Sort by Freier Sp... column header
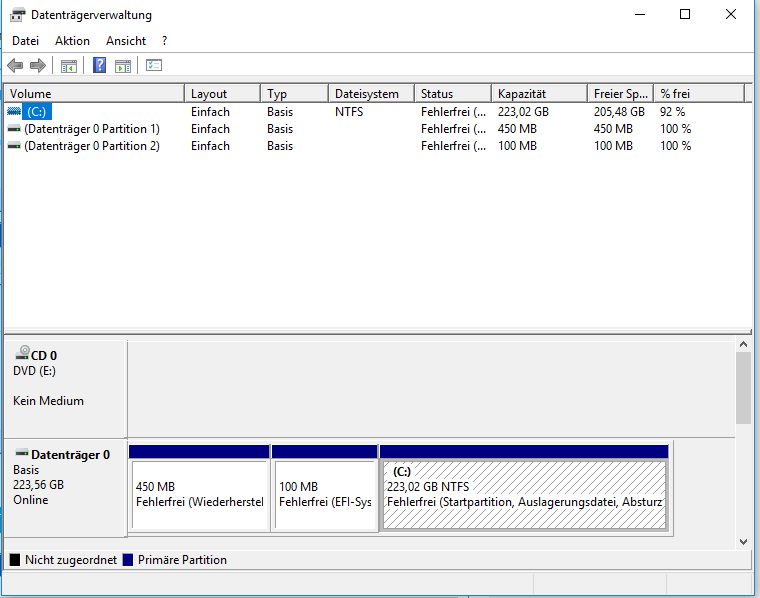Image resolution: width=760 pixels, height=598 pixels. coord(621,94)
